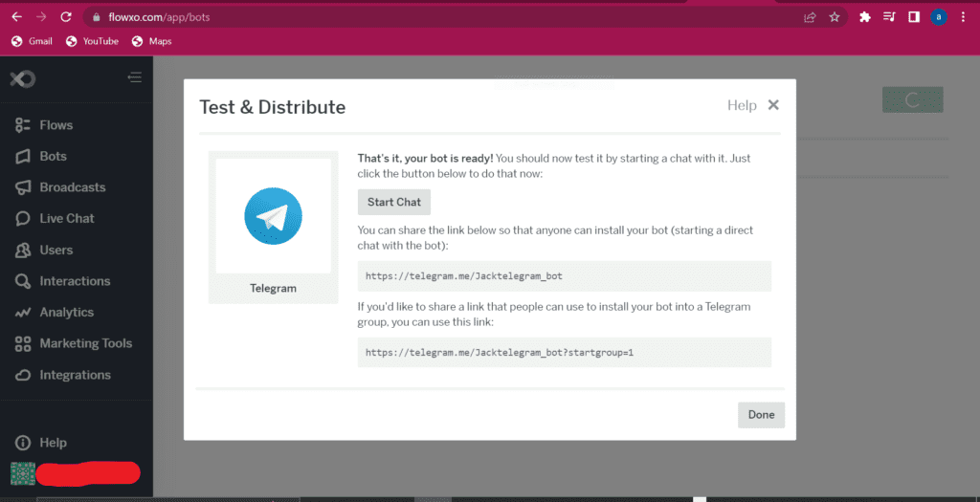Click the Flow XO logo
Image resolution: width=980 pixels, height=502 pixels.
(23, 78)
